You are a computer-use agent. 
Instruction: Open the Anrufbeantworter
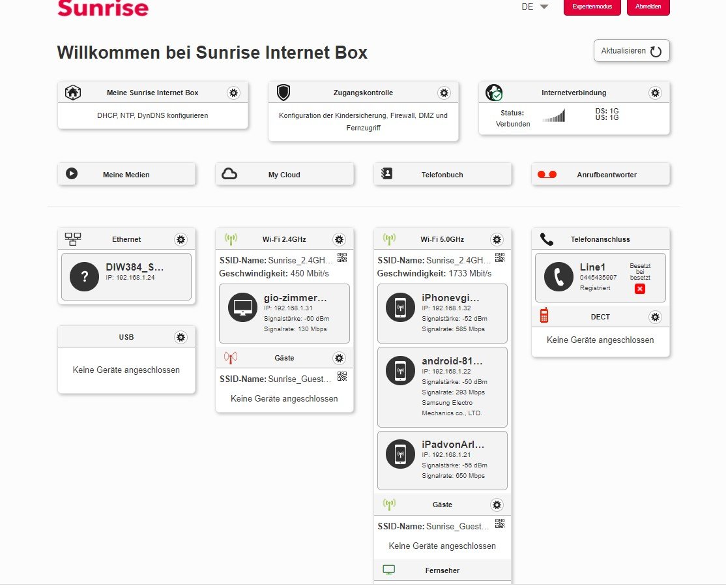coord(600,175)
